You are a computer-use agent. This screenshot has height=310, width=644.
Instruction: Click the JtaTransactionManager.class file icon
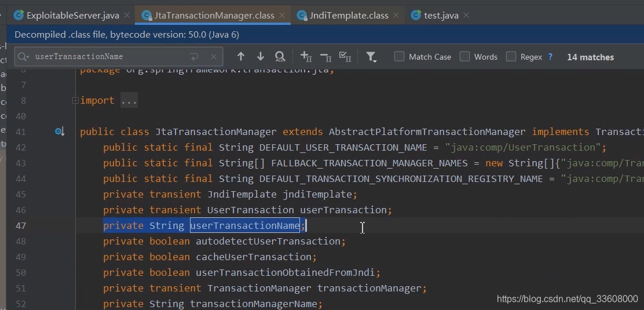147,16
